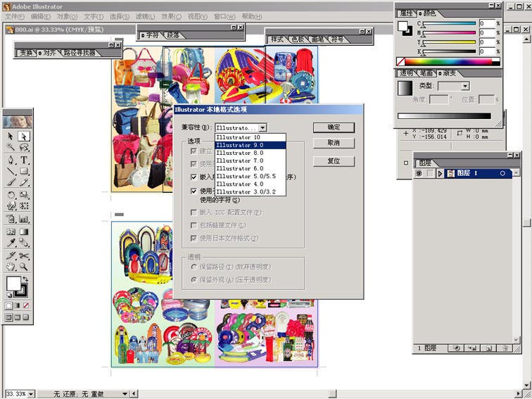The height and width of the screenshot is (399, 532).
Task: Select the Hand tool
Action: point(11,267)
